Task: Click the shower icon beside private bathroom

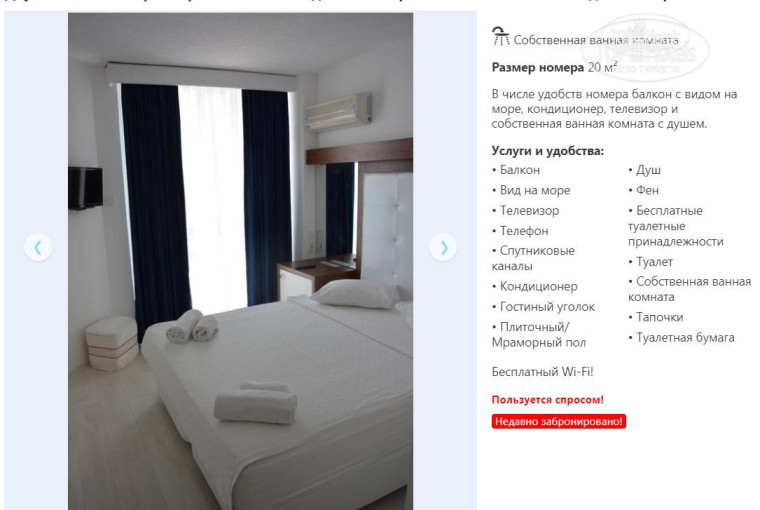Action: 501,36
